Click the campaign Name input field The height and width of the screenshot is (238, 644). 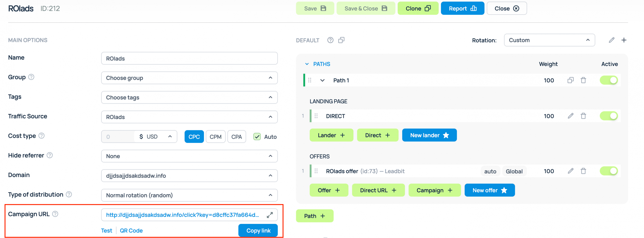pos(189,58)
